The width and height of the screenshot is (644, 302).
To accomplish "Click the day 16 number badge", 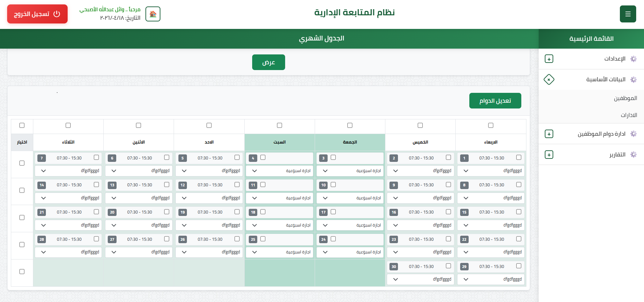I will 394,212.
